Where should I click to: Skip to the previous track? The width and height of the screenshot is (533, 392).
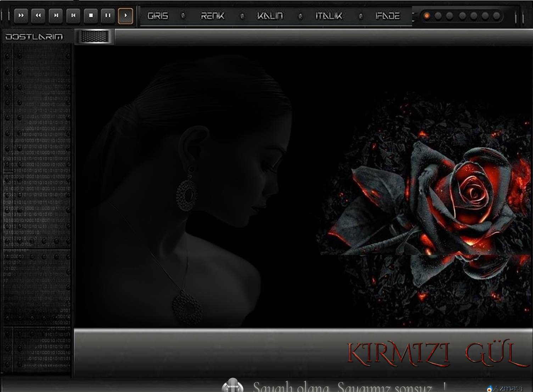coord(73,16)
